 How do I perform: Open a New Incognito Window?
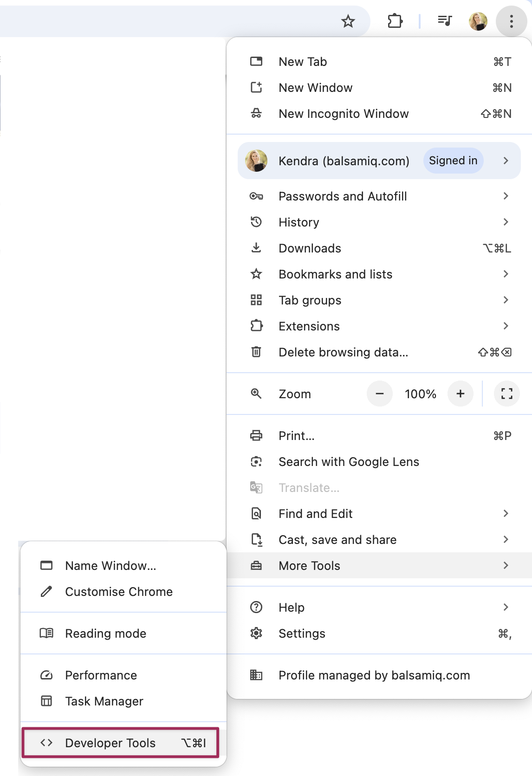coord(344,114)
